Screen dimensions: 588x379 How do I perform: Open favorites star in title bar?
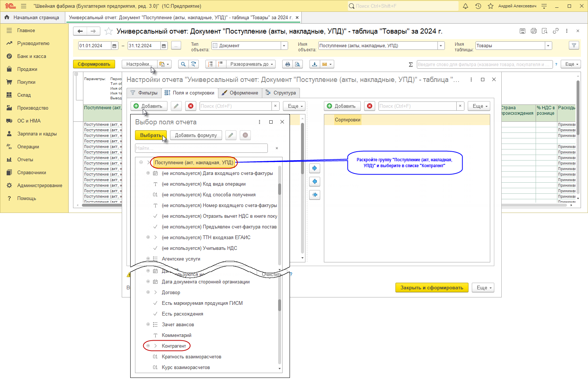(x=491, y=6)
